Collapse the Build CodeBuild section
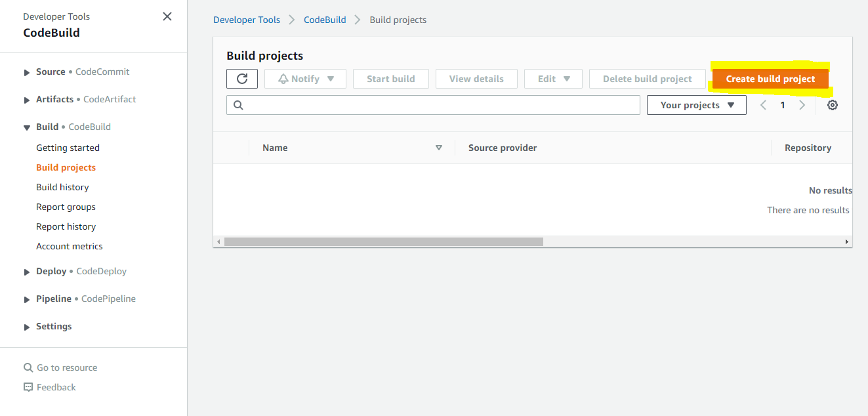868x416 pixels. pyautogui.click(x=27, y=127)
